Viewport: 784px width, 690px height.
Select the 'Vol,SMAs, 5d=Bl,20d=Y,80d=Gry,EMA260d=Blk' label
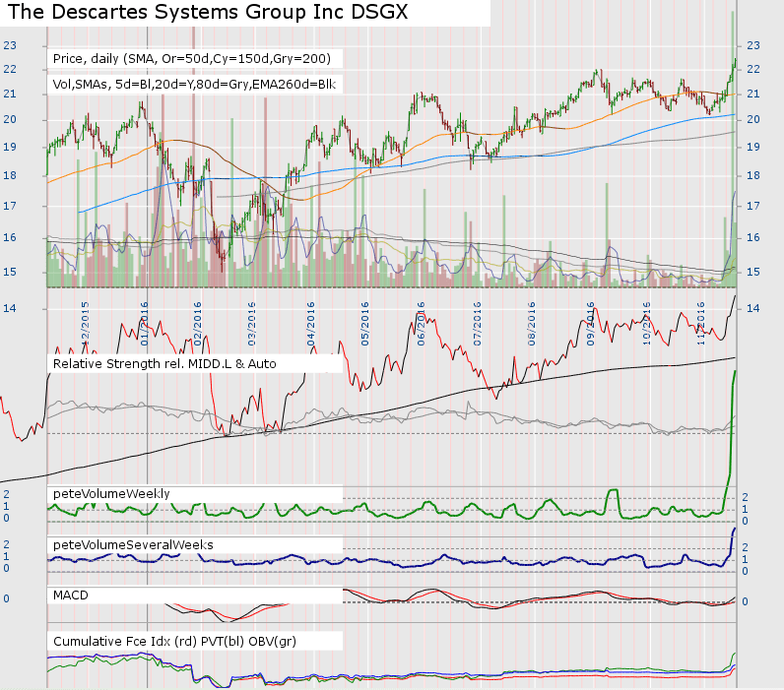pyautogui.click(x=194, y=84)
